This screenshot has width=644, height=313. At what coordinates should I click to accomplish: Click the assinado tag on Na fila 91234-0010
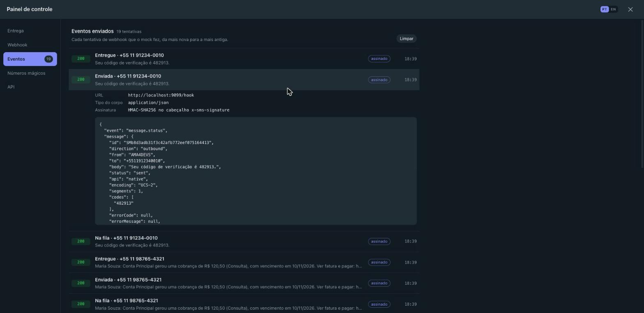pyautogui.click(x=379, y=241)
